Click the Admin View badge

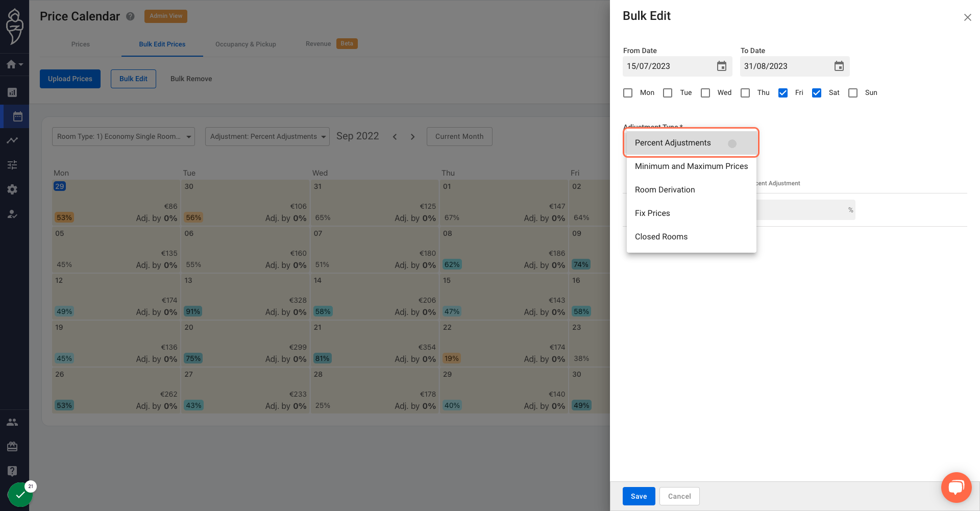click(x=166, y=16)
